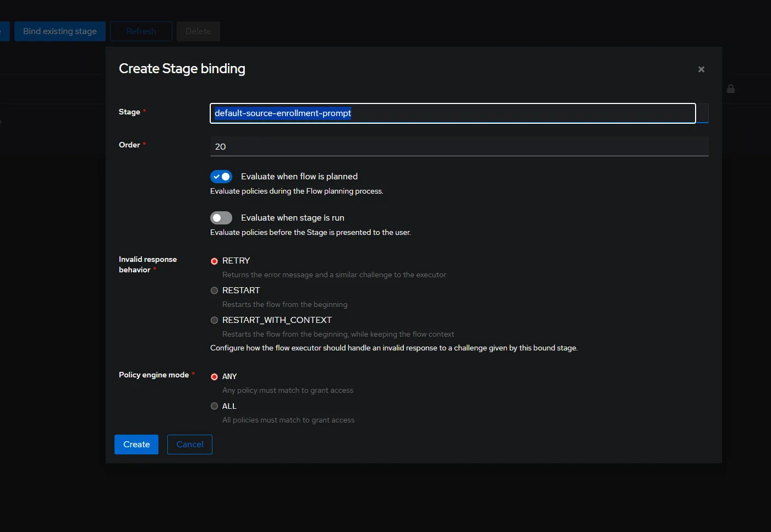Choose the RESTART_WITH_CONTEXT option
This screenshot has height=532, width=771.
point(215,320)
